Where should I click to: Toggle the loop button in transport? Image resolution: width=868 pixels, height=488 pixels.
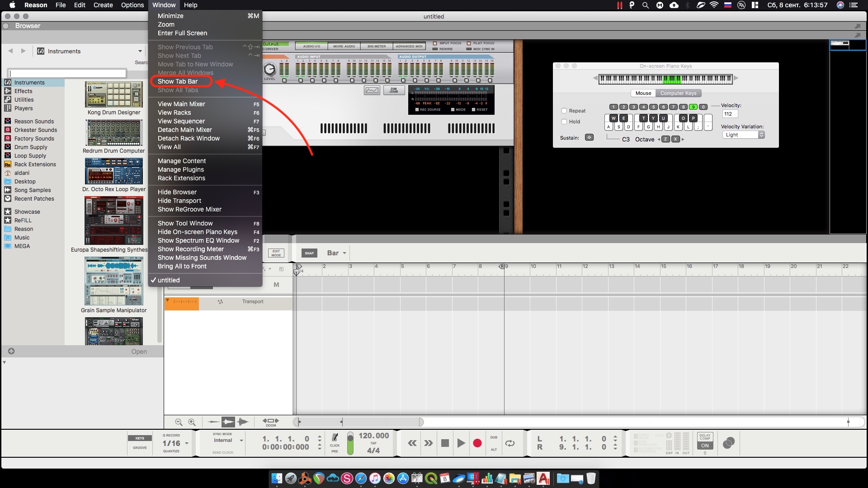point(510,443)
